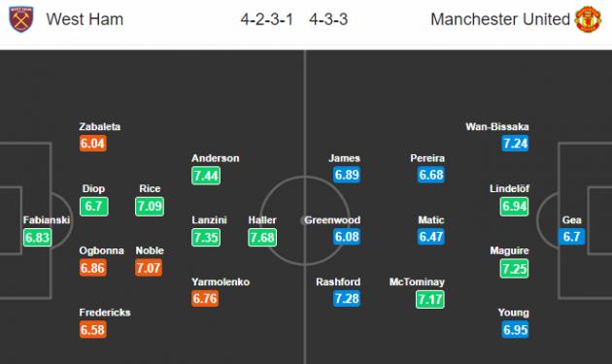Click the Manchester United club crest
Image resolution: width=612 pixels, height=364 pixels.
coord(588,19)
